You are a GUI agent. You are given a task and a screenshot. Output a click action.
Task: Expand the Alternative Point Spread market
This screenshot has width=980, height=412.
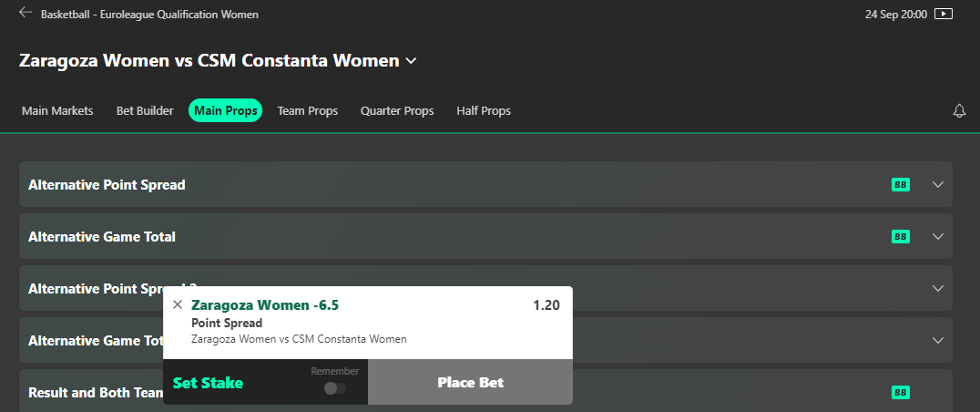click(939, 185)
